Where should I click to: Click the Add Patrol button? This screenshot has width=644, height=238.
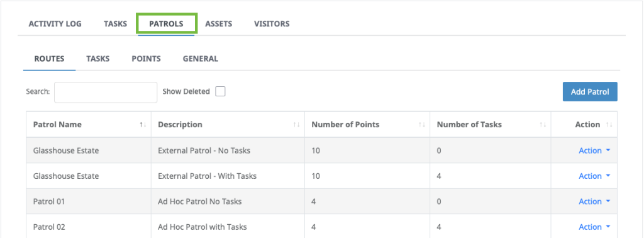click(x=590, y=92)
